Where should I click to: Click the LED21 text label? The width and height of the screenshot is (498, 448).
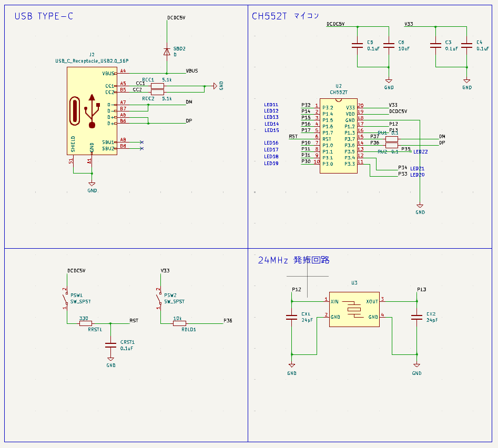tap(418, 169)
